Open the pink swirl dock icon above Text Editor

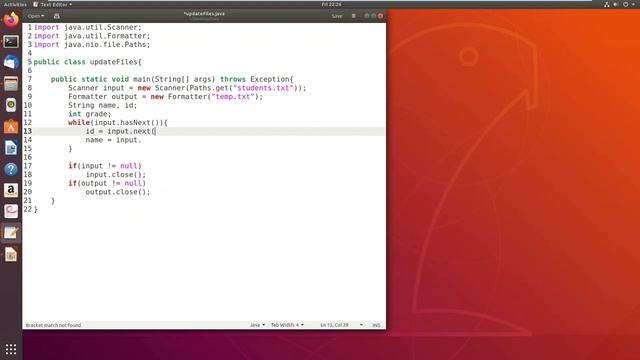click(x=11, y=211)
